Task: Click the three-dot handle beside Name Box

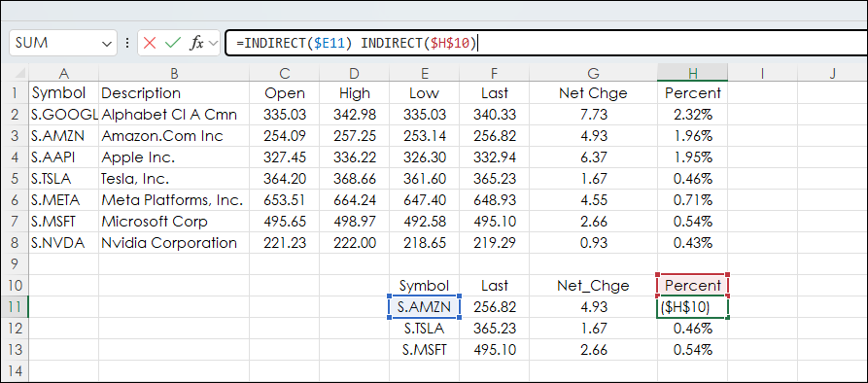Action: pos(128,43)
